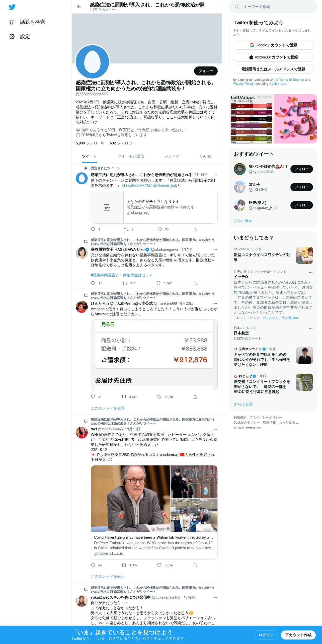This screenshot has height=644, width=322.
Task: Open the pink quilled number 5 image
Action: pos(295,119)
